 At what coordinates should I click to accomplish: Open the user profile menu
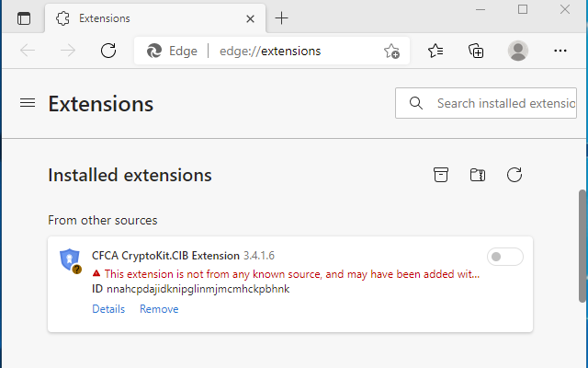point(518,51)
